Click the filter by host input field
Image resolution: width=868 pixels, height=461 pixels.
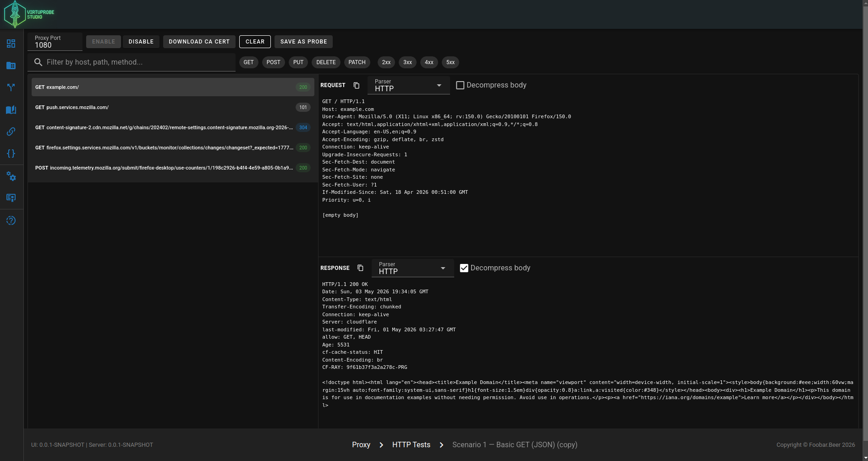pos(132,62)
